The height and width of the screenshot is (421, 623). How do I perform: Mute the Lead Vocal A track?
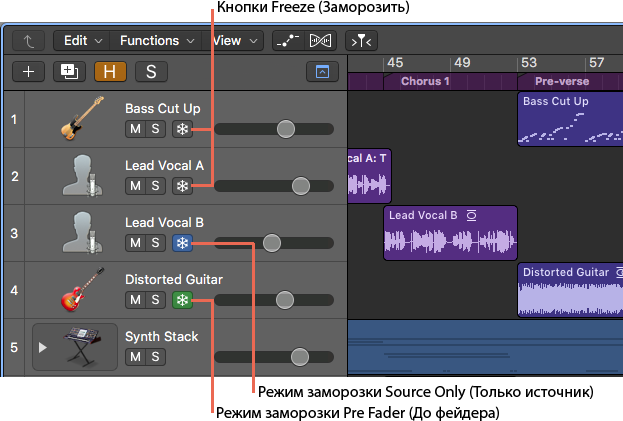pos(135,186)
